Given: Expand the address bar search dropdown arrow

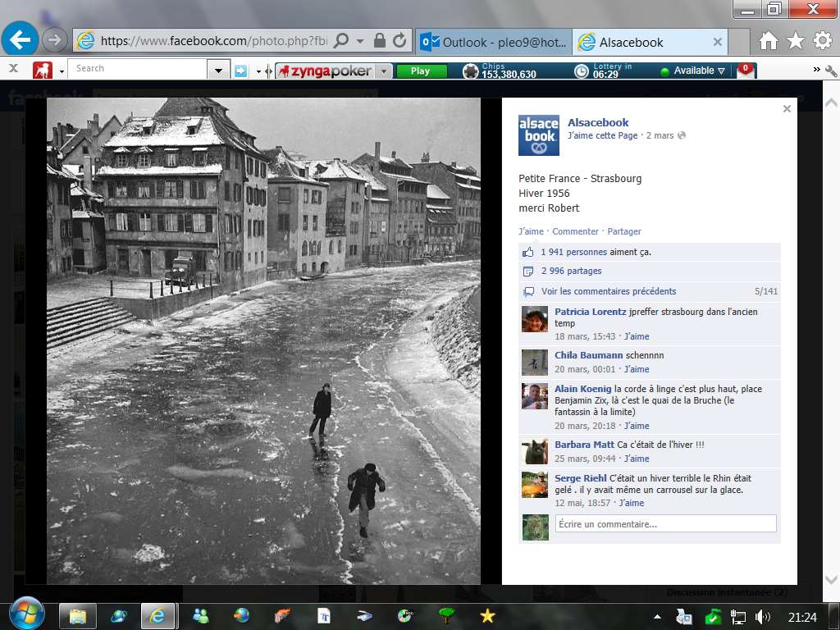Looking at the screenshot, I should [361, 40].
